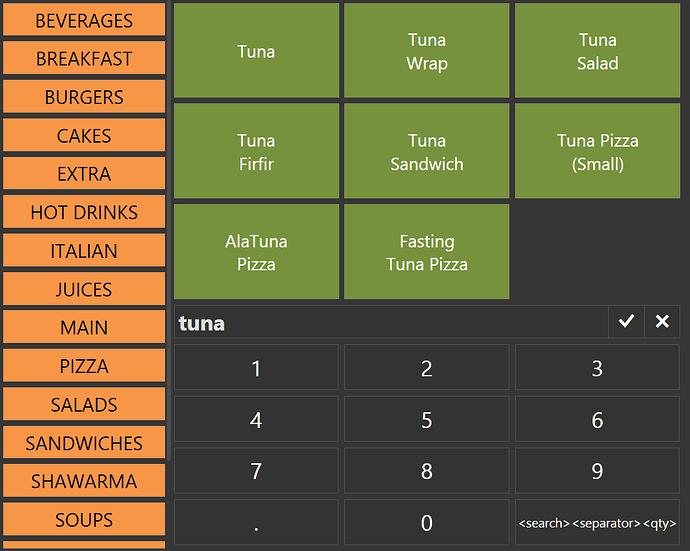Add Tuna Firfir item
The height and width of the screenshot is (551, 690).
click(256, 152)
